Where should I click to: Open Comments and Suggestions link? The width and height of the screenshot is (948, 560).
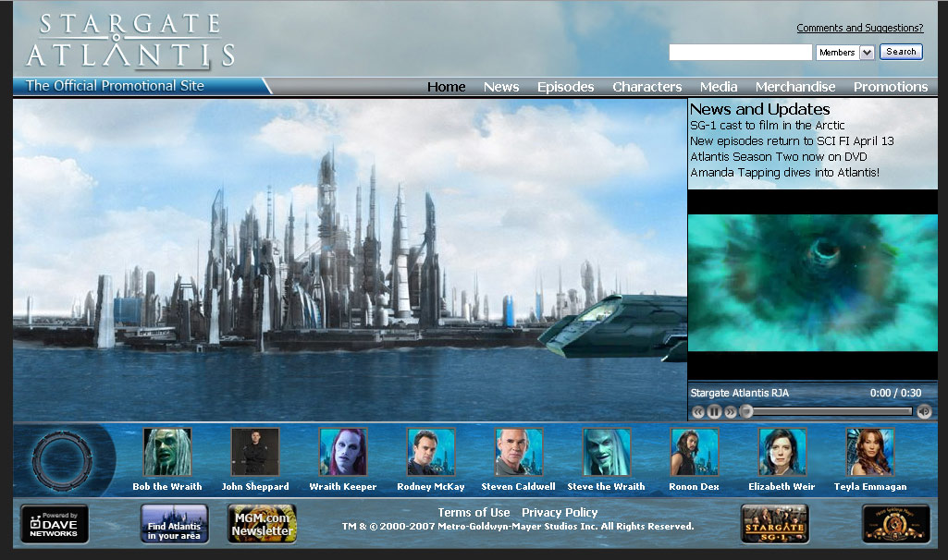pos(859,28)
